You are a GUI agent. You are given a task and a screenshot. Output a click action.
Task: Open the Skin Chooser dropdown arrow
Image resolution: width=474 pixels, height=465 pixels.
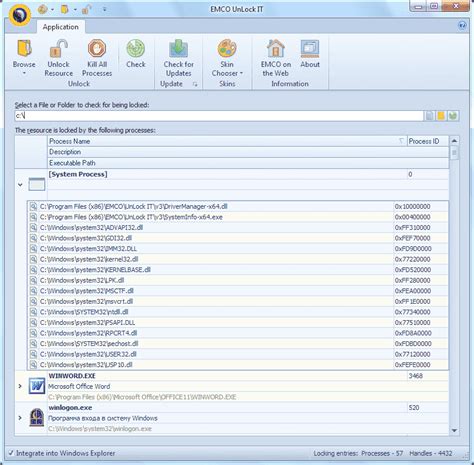[x=241, y=73]
